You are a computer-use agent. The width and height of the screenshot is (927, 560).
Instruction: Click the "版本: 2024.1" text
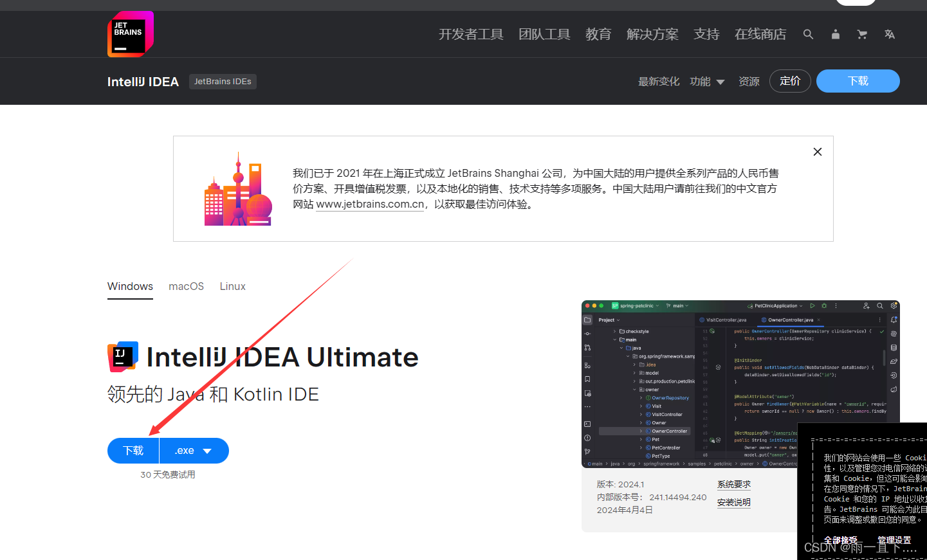point(620,485)
